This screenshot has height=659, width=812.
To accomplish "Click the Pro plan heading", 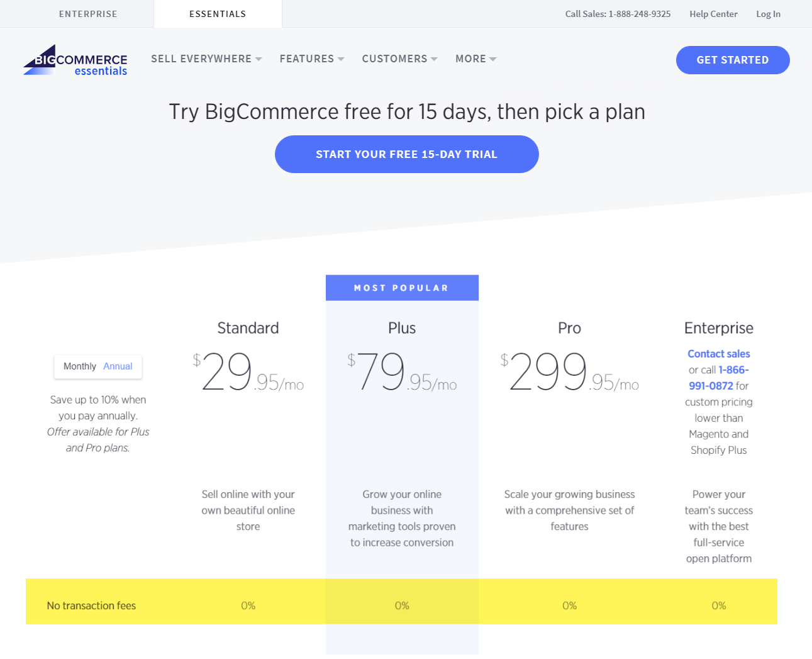I will (x=569, y=328).
